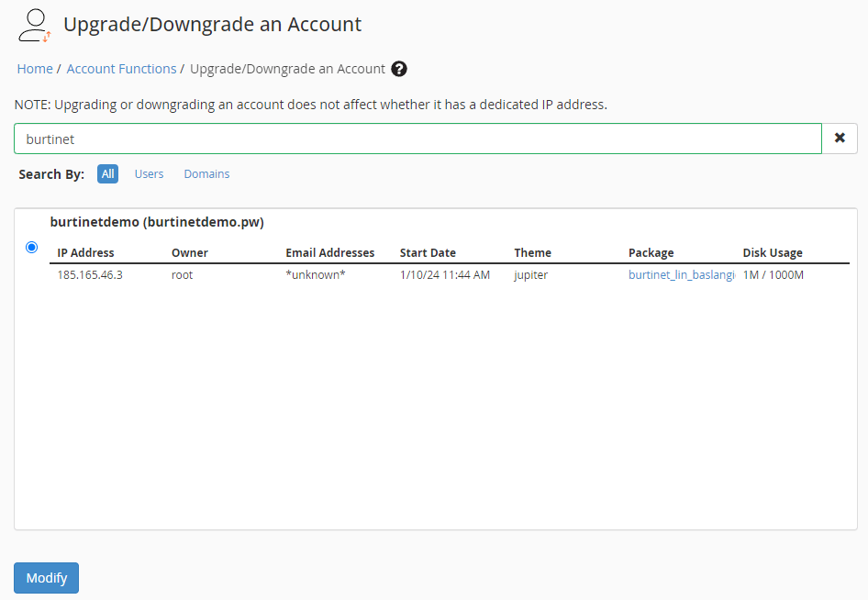Switch search filter to Domains
This screenshot has width=868, height=600.
click(x=206, y=174)
